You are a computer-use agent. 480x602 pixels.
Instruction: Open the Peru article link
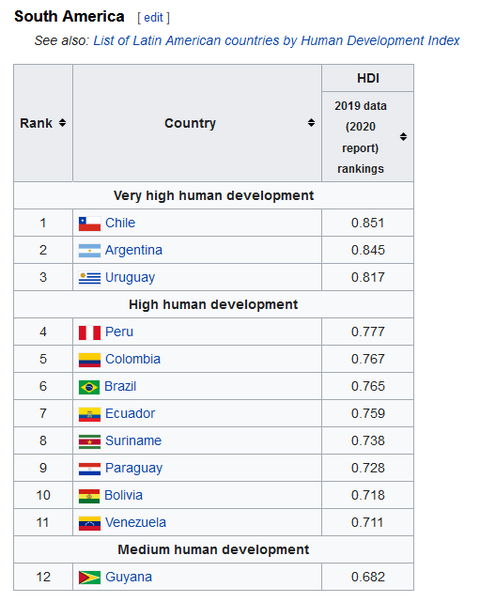pyautogui.click(x=119, y=332)
